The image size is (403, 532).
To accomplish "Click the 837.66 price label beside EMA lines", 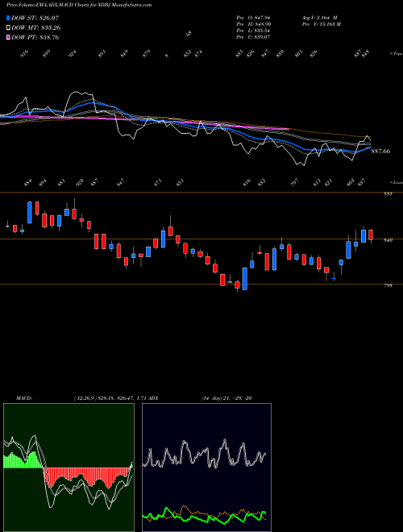I will (380, 152).
